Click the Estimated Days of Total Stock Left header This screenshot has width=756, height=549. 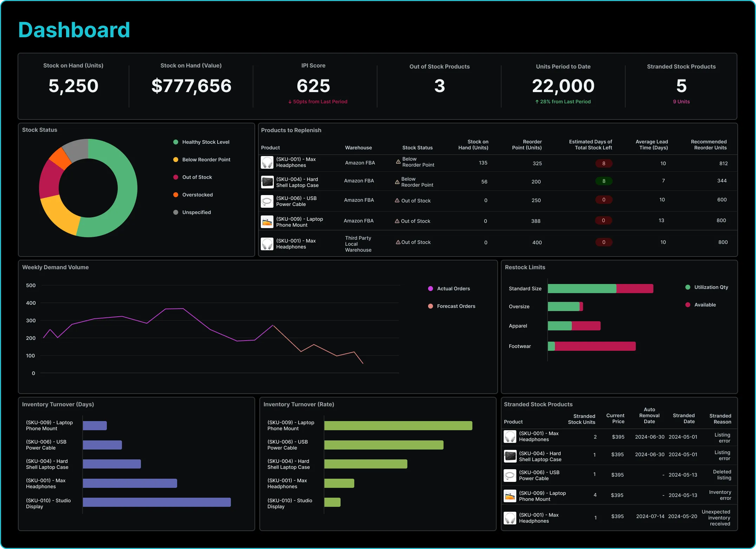pyautogui.click(x=590, y=144)
